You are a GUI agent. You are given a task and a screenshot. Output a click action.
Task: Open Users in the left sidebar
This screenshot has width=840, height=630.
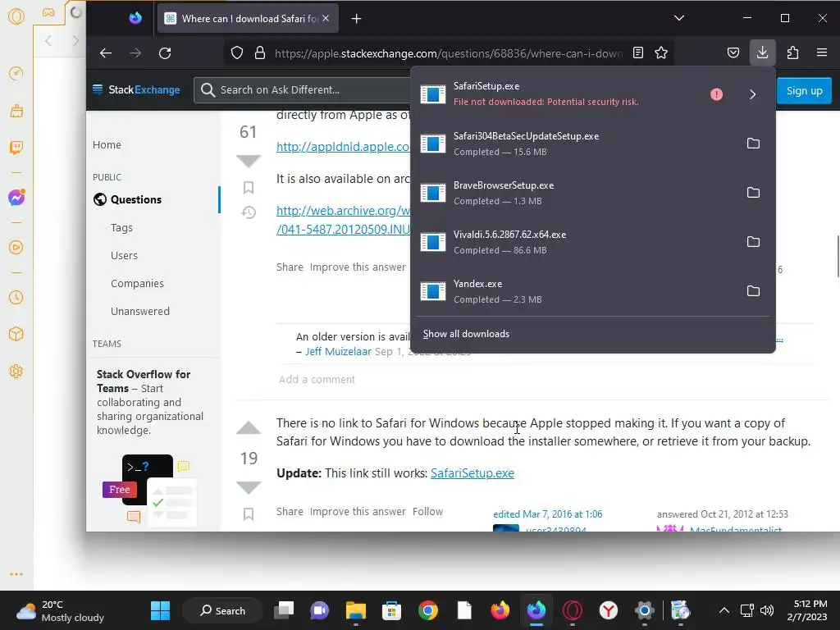pos(124,256)
